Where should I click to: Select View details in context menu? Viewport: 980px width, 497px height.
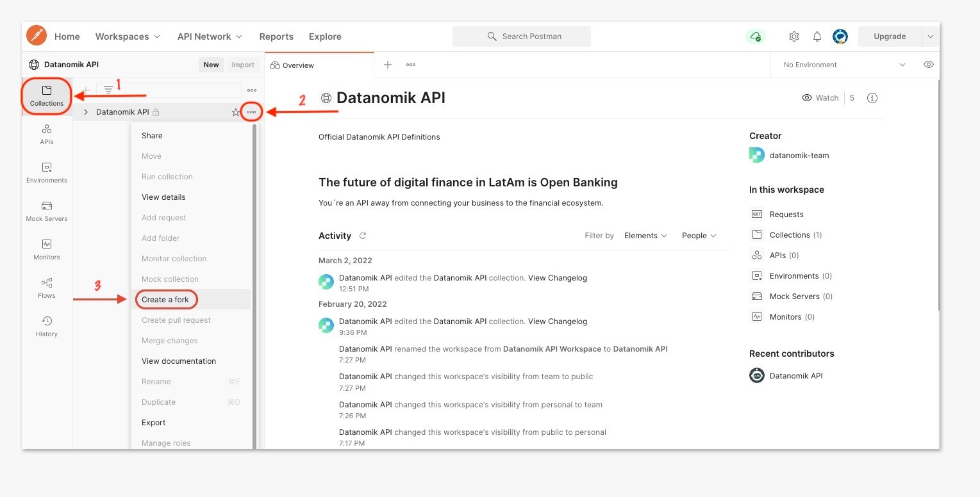(x=190, y=197)
